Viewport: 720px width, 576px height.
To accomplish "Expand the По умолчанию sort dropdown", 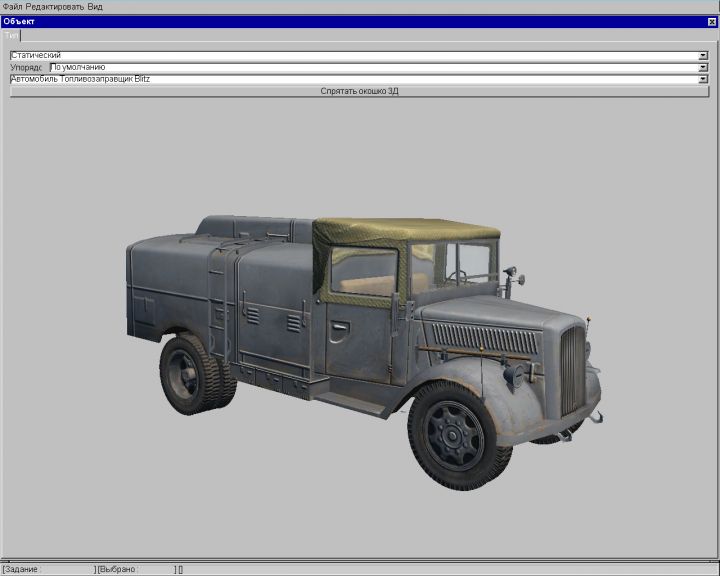I will click(703, 67).
